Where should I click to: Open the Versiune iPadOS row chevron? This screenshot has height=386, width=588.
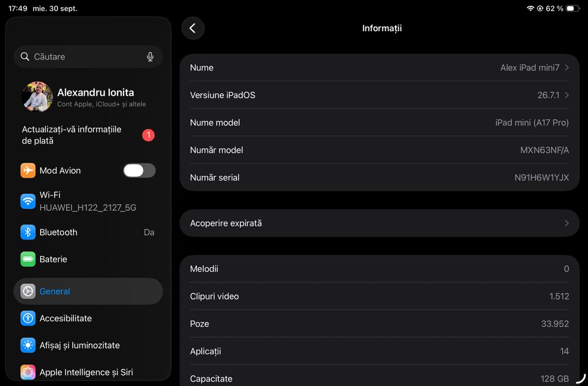(x=567, y=95)
